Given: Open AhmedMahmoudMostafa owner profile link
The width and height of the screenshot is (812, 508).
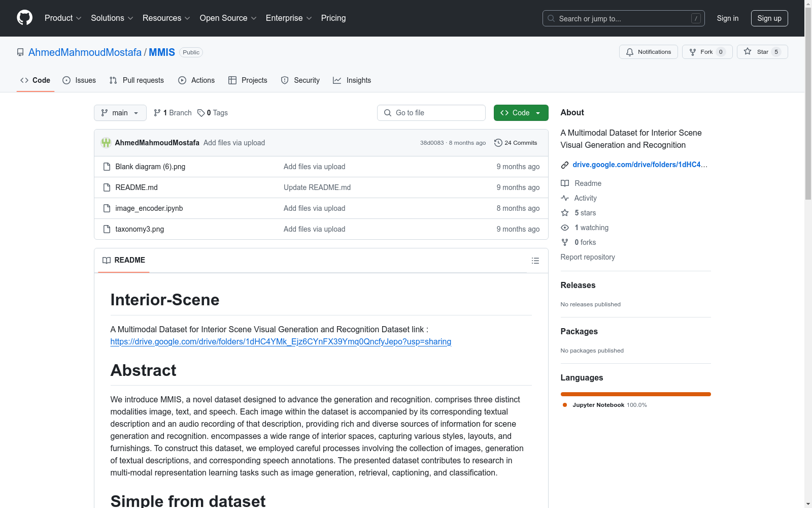Looking at the screenshot, I should point(85,52).
